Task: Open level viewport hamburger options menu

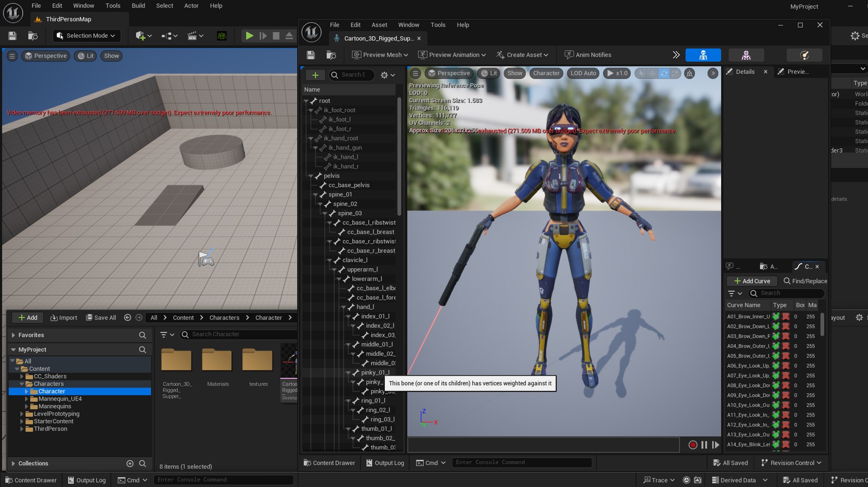Action: tap(12, 56)
